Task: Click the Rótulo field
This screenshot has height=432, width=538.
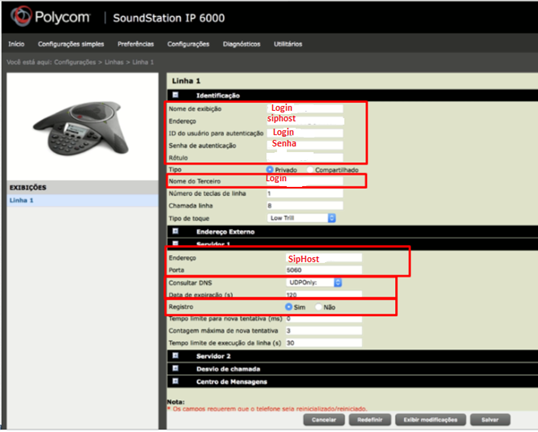Action: 305,157
